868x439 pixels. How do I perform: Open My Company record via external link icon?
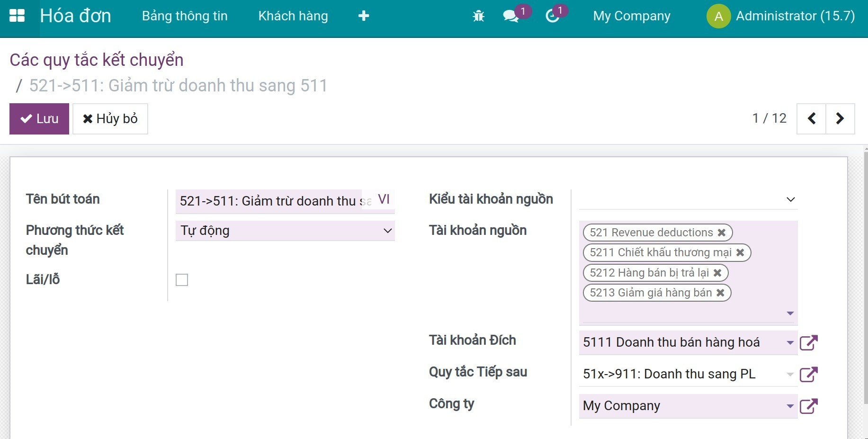[x=809, y=406]
